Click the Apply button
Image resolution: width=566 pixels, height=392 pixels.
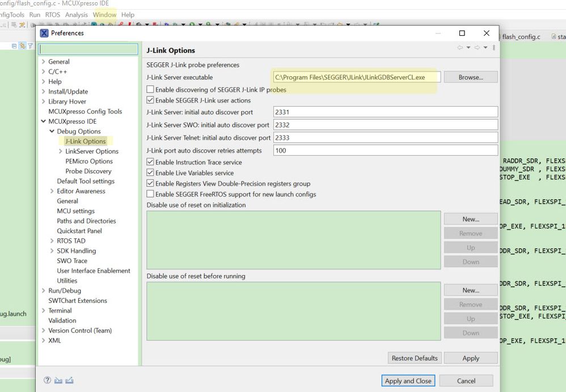[x=471, y=358]
